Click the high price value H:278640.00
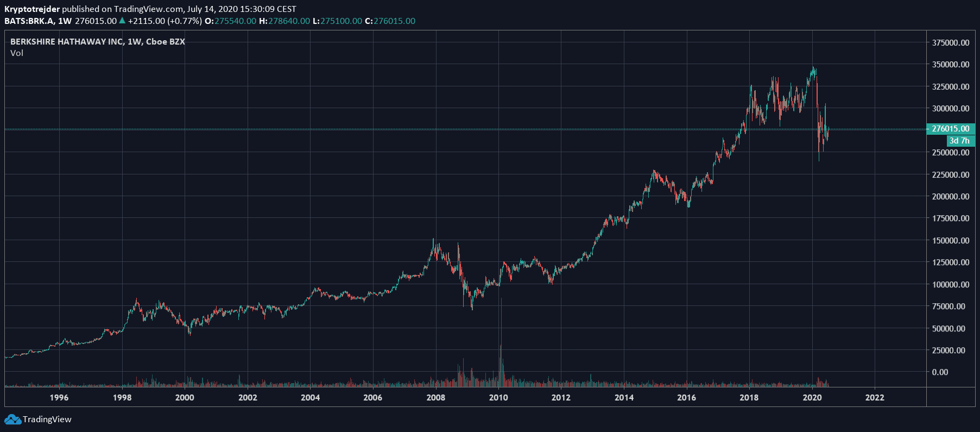The height and width of the screenshot is (432, 980). (284, 21)
